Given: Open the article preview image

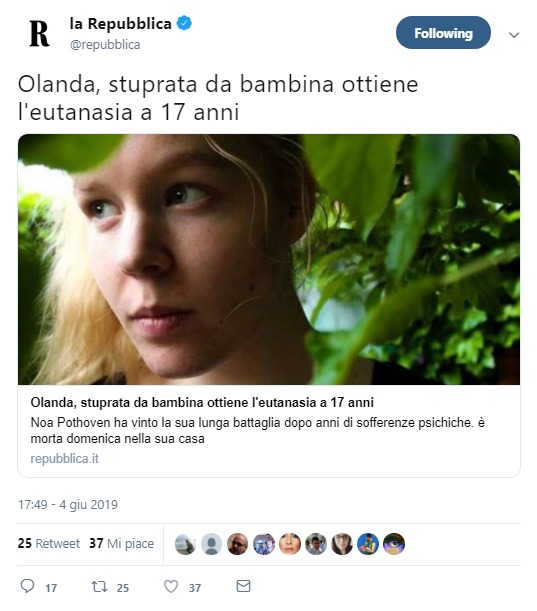Looking at the screenshot, I should point(269,259).
